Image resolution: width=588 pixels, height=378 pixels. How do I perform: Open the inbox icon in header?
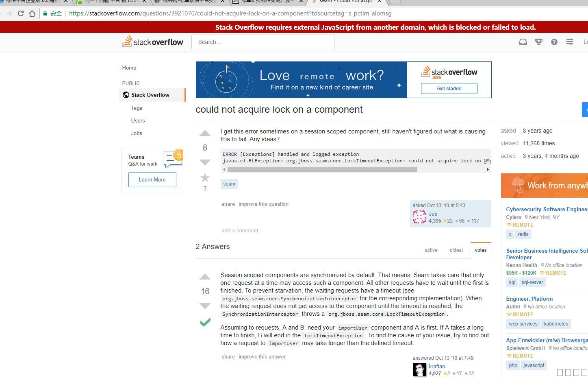tap(523, 42)
